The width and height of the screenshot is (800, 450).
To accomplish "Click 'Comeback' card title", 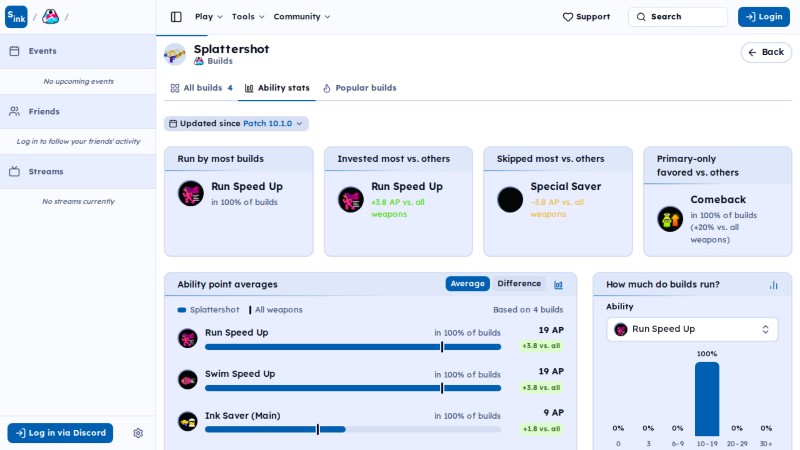I will click(x=718, y=199).
